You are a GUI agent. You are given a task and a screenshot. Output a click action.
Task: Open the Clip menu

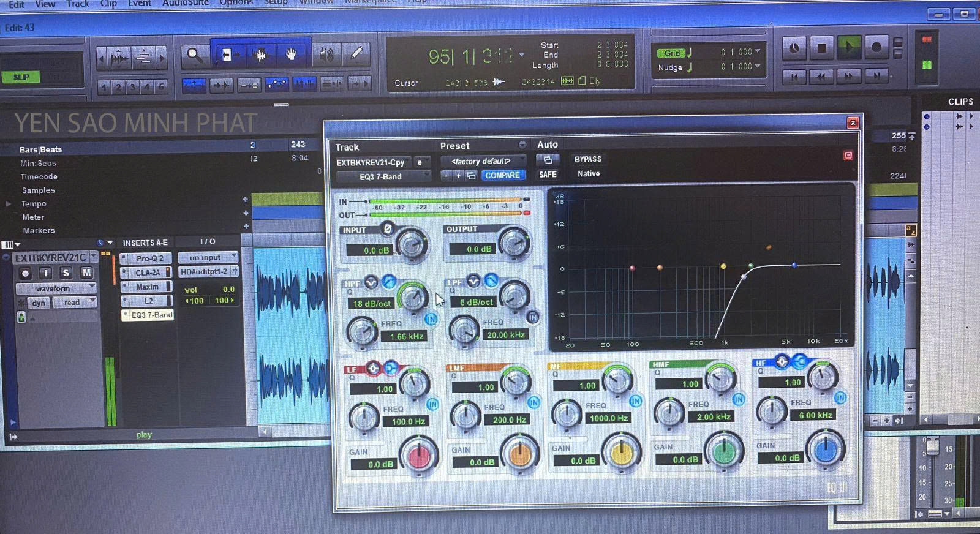[x=108, y=4]
